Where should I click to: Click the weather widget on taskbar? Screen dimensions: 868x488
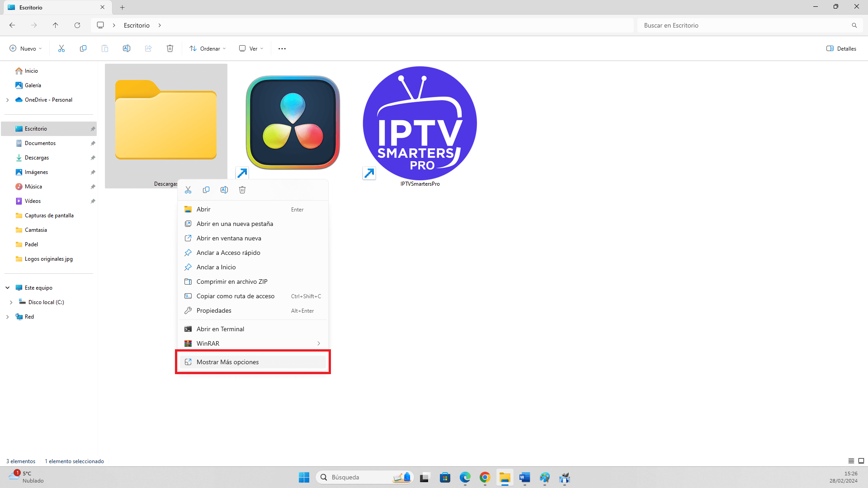tap(26, 477)
